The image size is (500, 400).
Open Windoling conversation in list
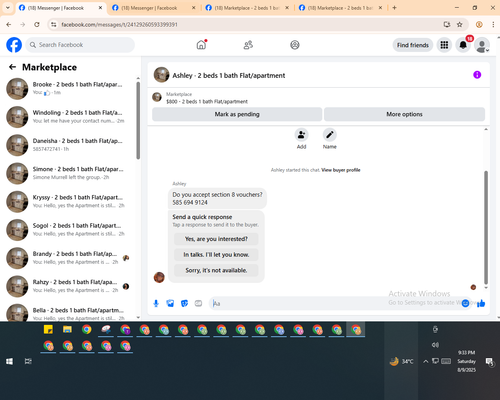68,117
